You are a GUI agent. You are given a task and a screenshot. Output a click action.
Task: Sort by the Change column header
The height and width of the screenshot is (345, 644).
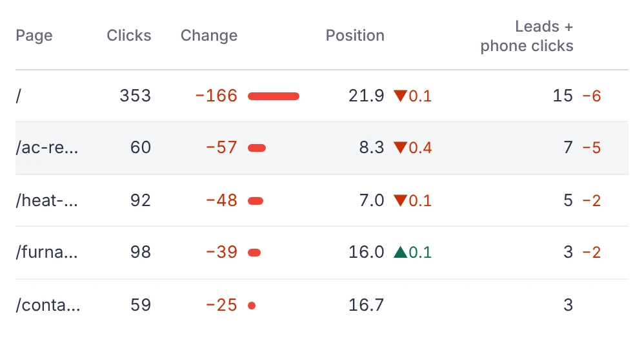point(209,36)
